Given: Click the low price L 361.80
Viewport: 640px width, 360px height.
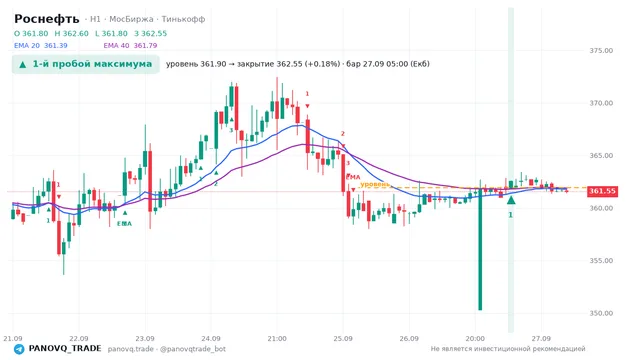Looking at the screenshot, I should (x=111, y=33).
